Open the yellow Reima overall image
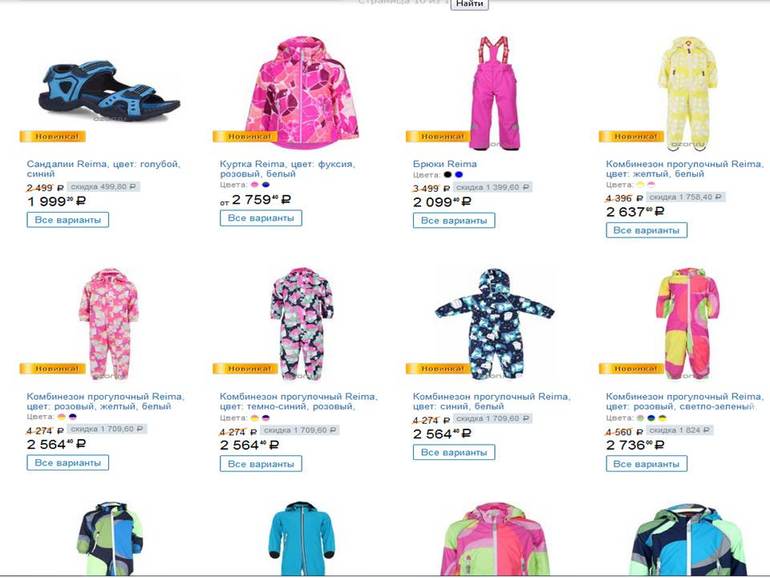The height and width of the screenshot is (578, 770). pos(688,93)
